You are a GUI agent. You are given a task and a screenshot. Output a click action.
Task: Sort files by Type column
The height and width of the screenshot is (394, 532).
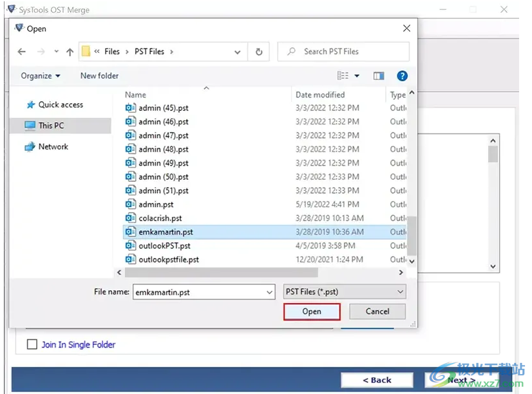[397, 95]
